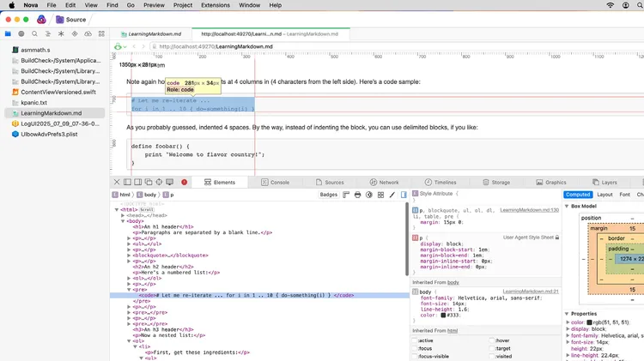Screen dimensions: 644x361
Task: Detach inspector into separate window icon
Action: [149, 182]
